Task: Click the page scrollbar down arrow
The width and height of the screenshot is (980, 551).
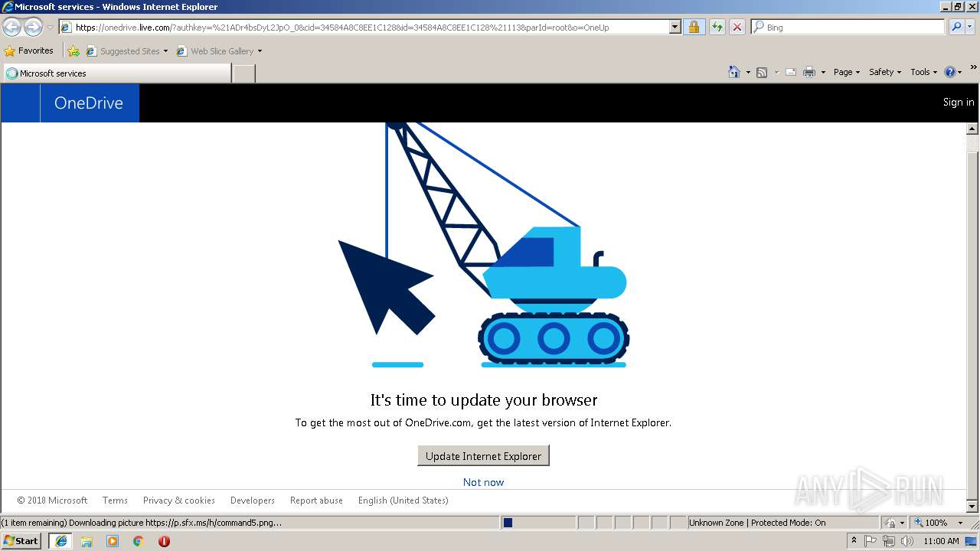Action: (973, 507)
